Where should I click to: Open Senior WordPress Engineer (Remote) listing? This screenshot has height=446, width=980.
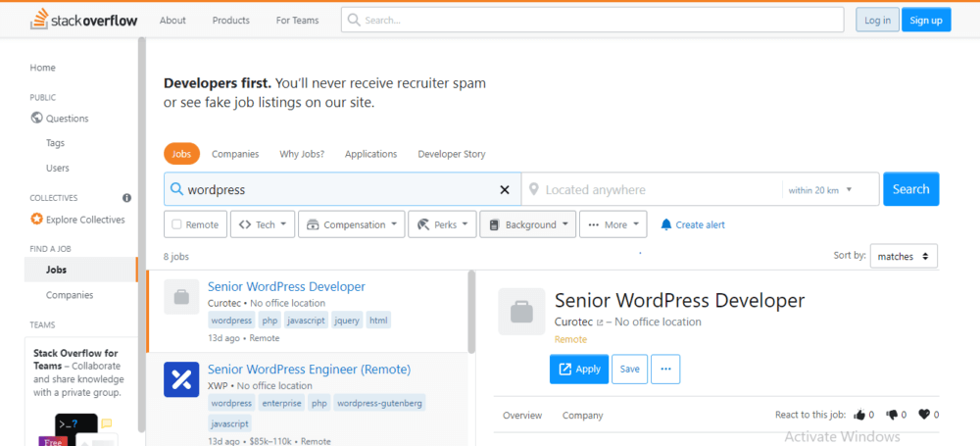[x=309, y=370]
